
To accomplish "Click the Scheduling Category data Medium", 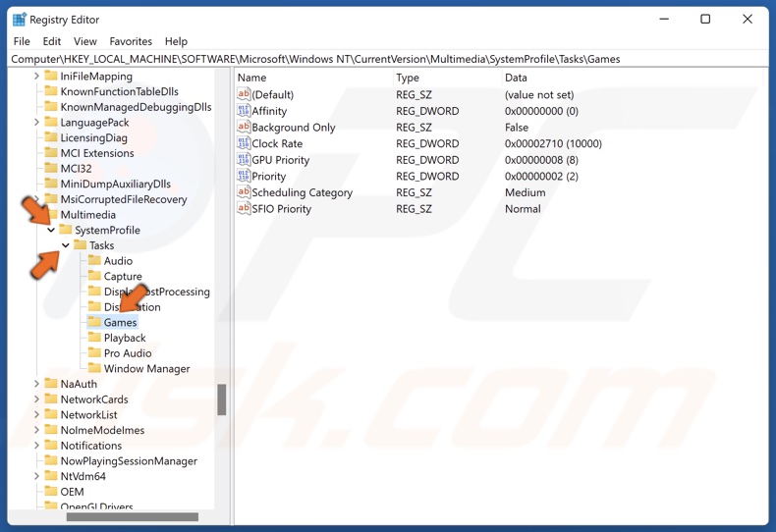I will pyautogui.click(x=526, y=192).
